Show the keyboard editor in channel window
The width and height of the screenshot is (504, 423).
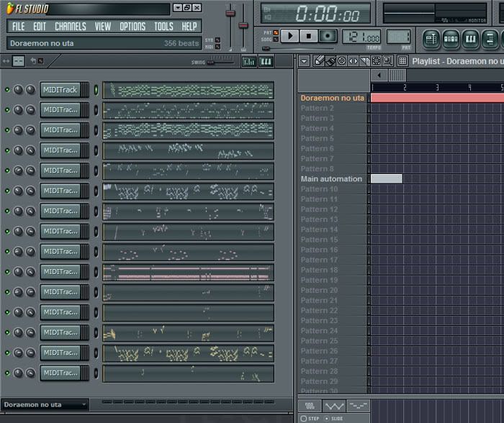(266, 61)
